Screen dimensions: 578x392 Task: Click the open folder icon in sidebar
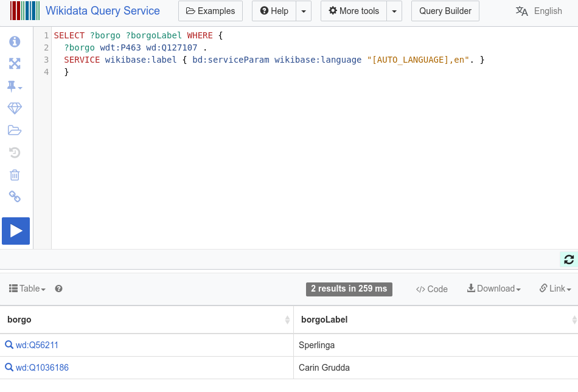(15, 130)
